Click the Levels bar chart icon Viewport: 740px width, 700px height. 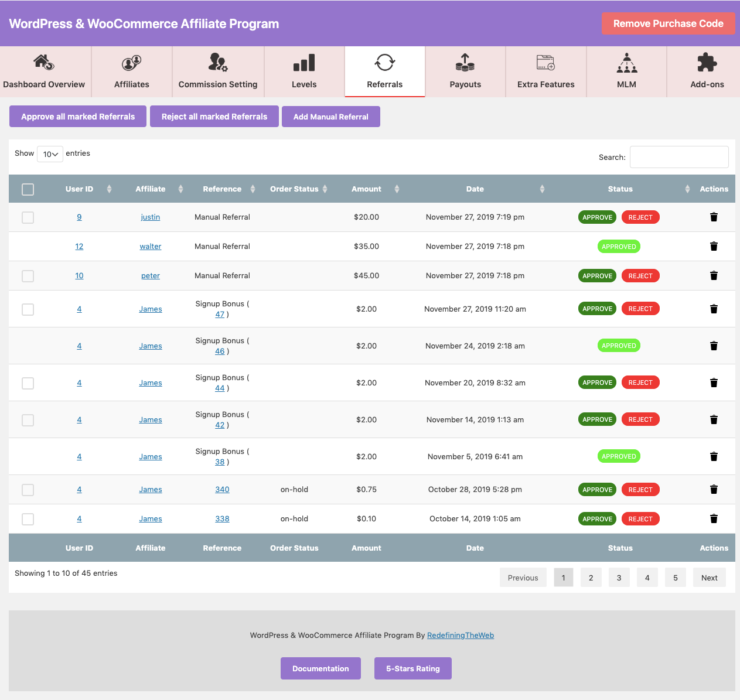[x=304, y=62]
